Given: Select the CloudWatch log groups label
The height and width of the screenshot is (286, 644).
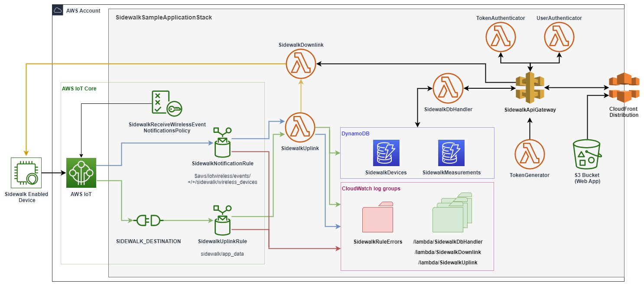Looking at the screenshot, I should click(x=371, y=189).
